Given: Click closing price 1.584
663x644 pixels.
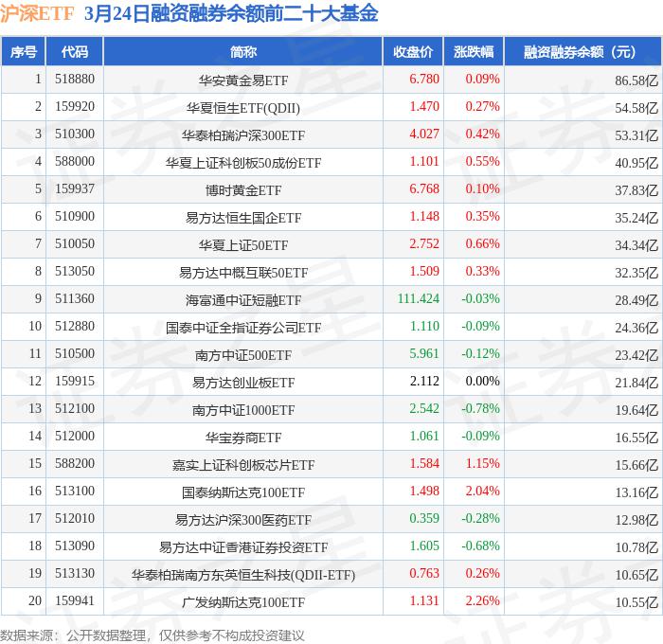Looking at the screenshot, I should [424, 464].
